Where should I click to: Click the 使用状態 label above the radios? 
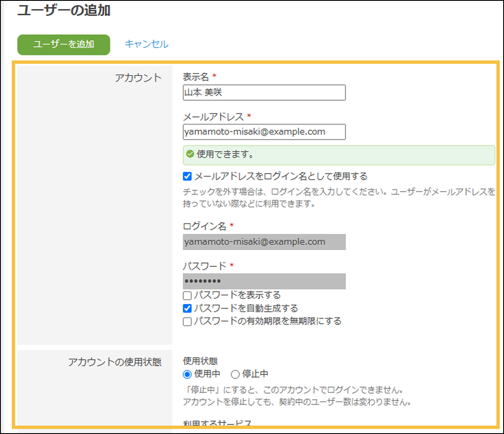(x=200, y=361)
